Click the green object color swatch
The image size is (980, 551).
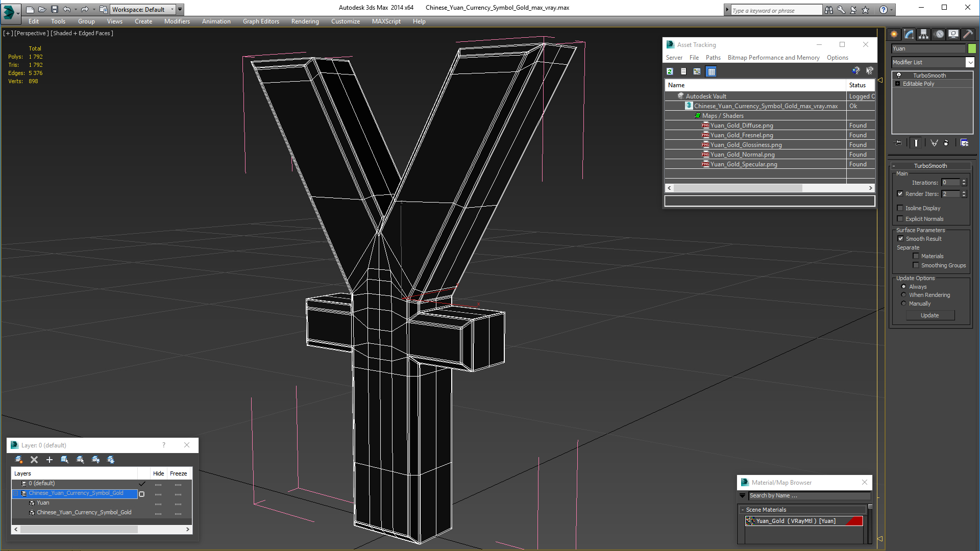click(972, 48)
